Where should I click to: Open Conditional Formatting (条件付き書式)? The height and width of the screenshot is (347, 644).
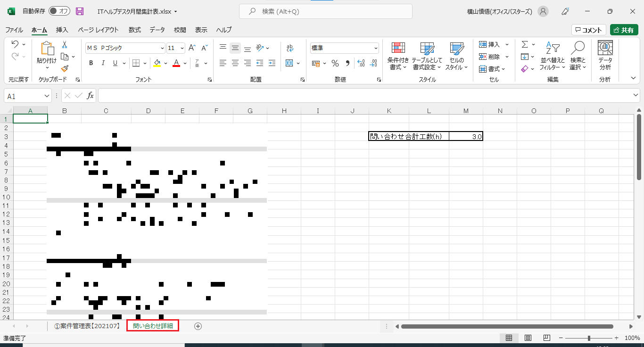click(x=398, y=56)
